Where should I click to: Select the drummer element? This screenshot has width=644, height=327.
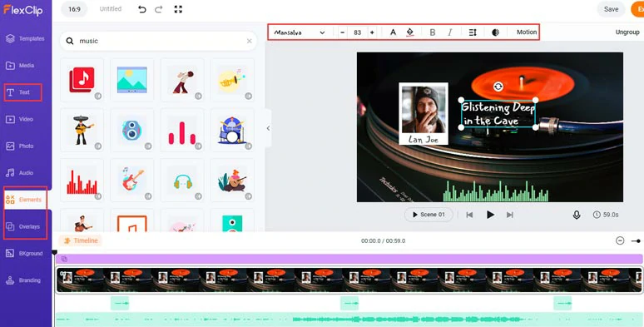click(x=232, y=130)
